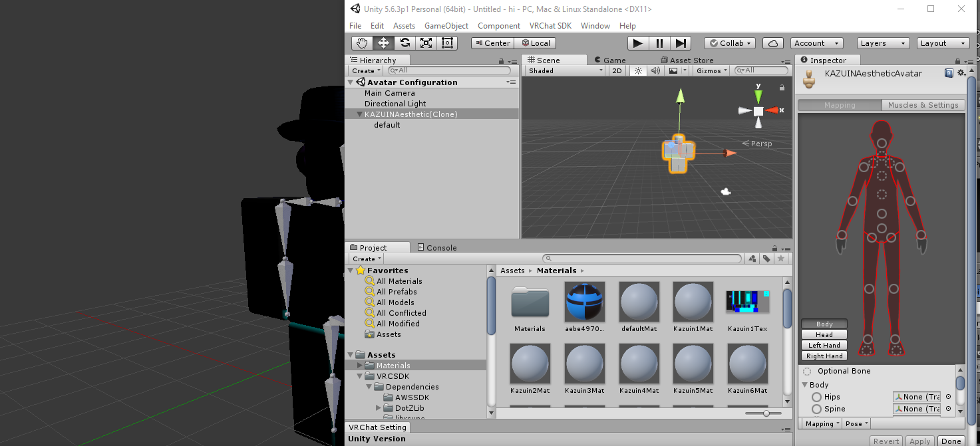Screen dimensions: 980x446
Task: Open the Shaded draw mode dropdown
Action: click(x=565, y=70)
